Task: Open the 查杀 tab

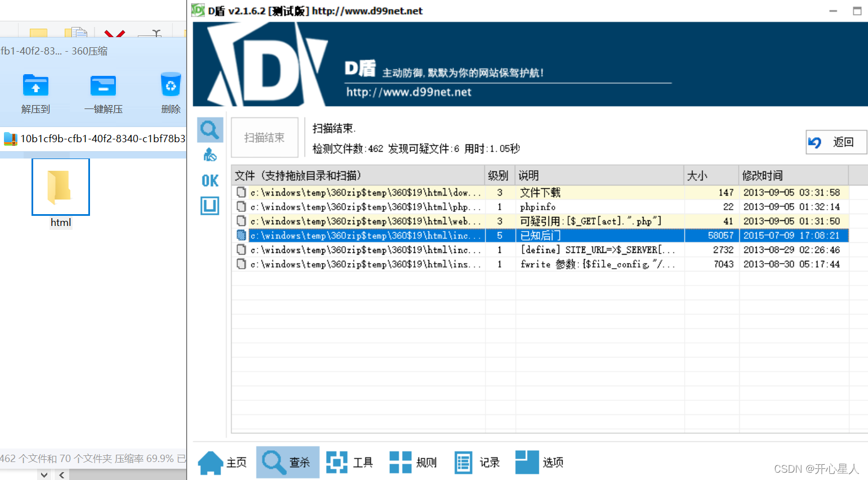Action: [x=287, y=463]
